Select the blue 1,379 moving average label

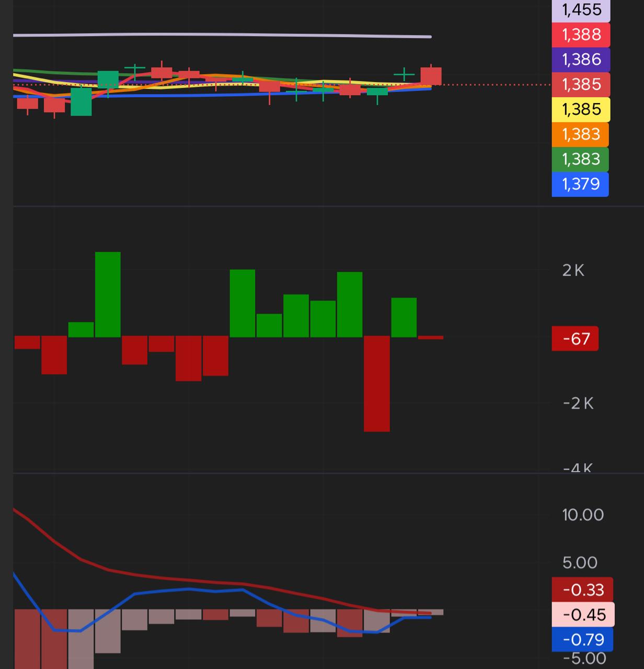point(580,184)
